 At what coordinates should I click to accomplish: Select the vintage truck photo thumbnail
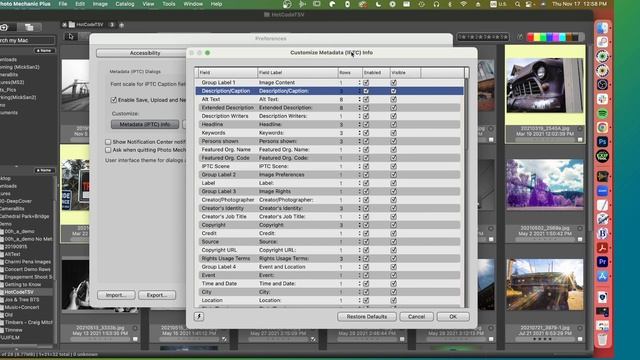(x=545, y=85)
